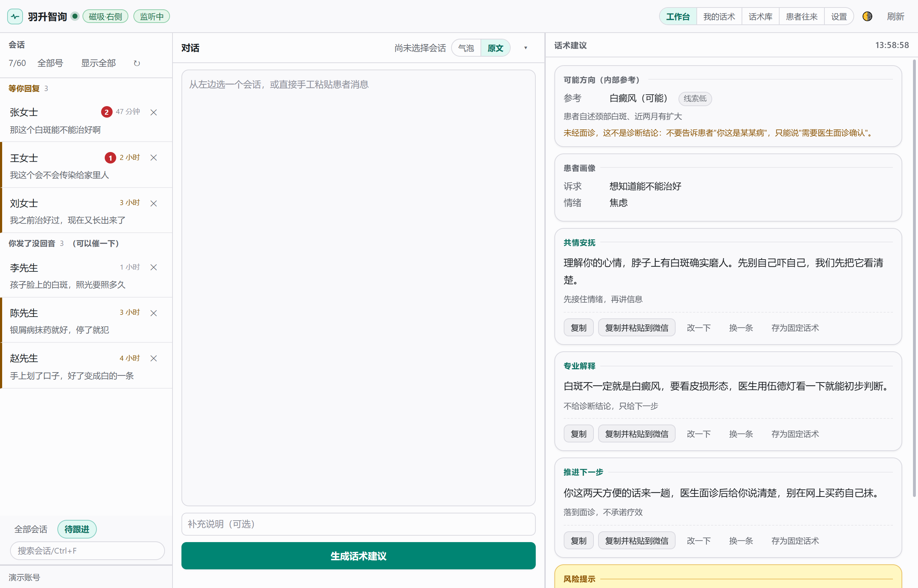Screen dimensions: 918x588
Task: Click the 演示账号 label
Action: click(x=24, y=577)
